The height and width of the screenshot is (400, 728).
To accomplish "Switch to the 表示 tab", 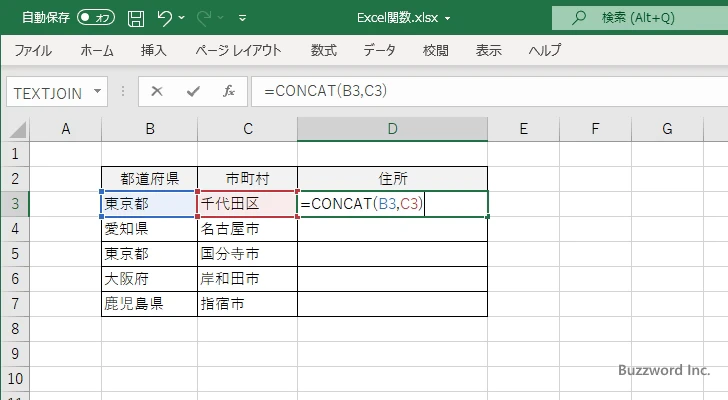I will (488, 50).
